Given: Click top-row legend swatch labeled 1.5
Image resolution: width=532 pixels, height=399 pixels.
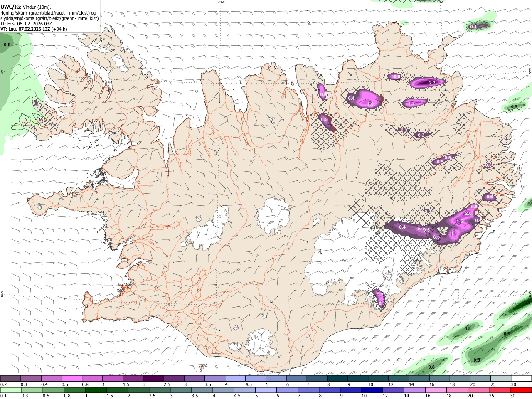Looking at the screenshot, I should coord(133,379).
